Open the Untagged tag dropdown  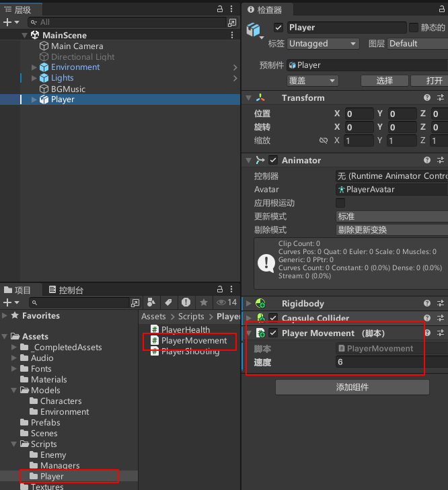tap(323, 44)
